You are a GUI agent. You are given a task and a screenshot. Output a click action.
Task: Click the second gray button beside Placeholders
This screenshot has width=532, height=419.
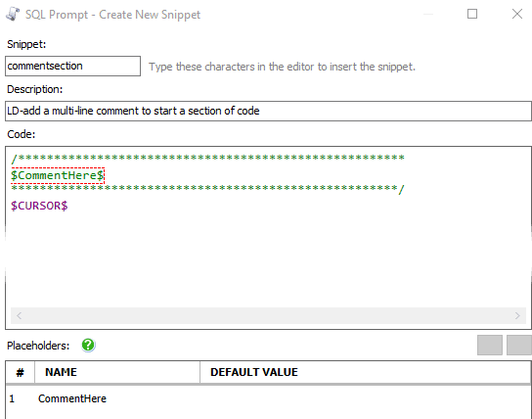[519, 345]
